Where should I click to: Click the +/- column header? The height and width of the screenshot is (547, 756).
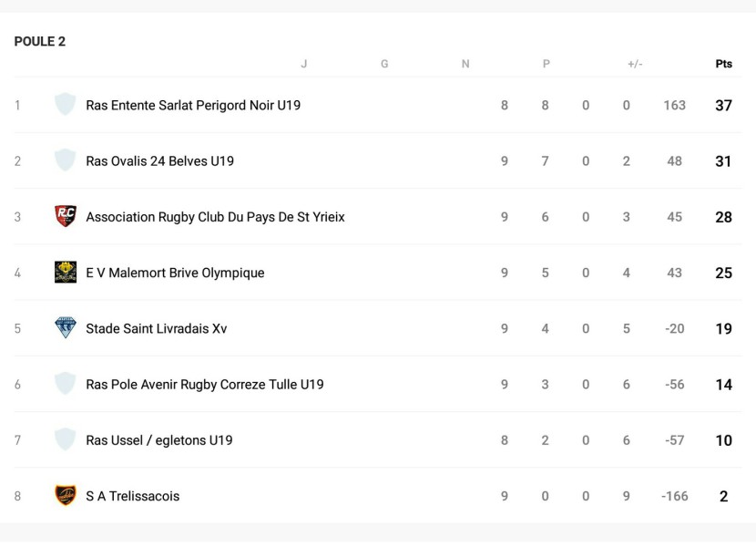pos(635,64)
